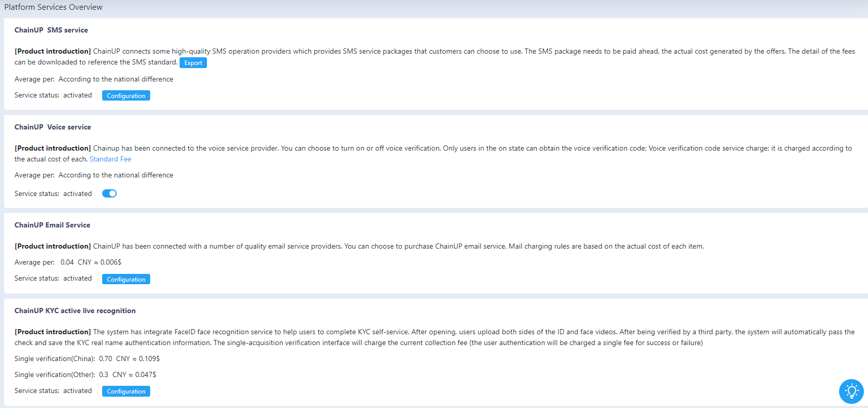
Task: Select the ChainUP Email Service heading
Action: tap(52, 225)
